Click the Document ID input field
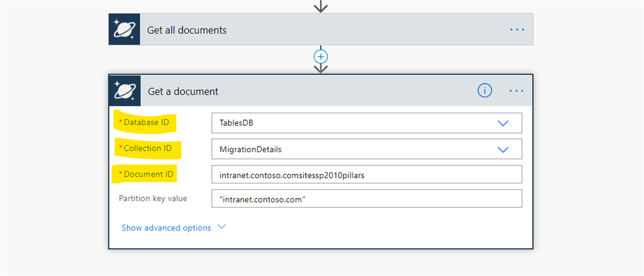Viewport: 644px width, 276px height. [x=367, y=175]
